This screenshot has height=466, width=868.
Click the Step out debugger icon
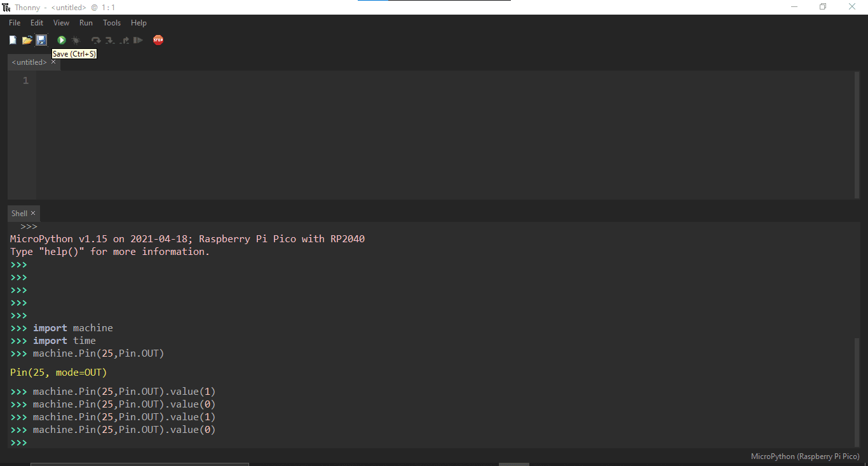125,40
